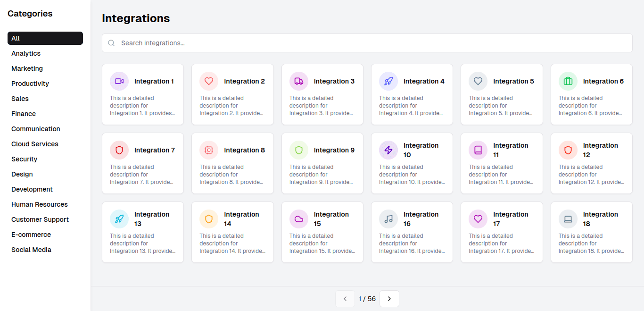Filter by Cloud Services category
The height and width of the screenshot is (311, 644).
point(35,144)
